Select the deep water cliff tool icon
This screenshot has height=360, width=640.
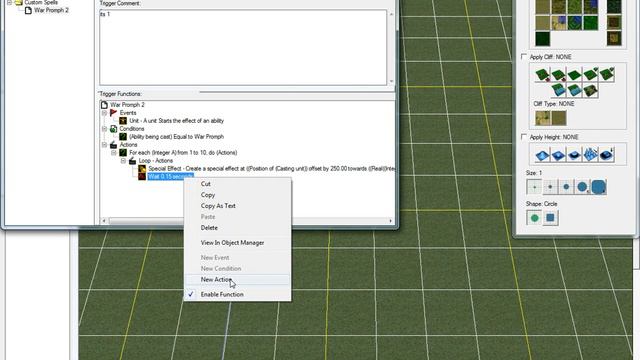[x=558, y=90]
